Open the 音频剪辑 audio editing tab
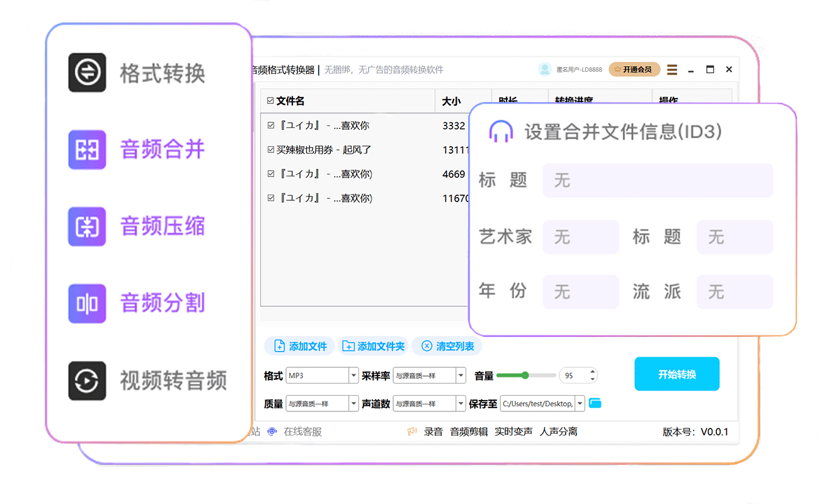This screenshot has height=504, width=819. [x=469, y=432]
